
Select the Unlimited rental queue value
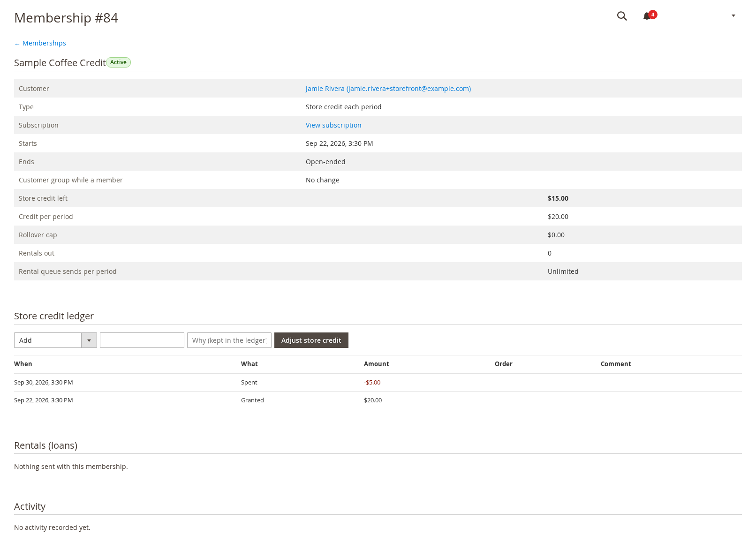pyautogui.click(x=563, y=271)
